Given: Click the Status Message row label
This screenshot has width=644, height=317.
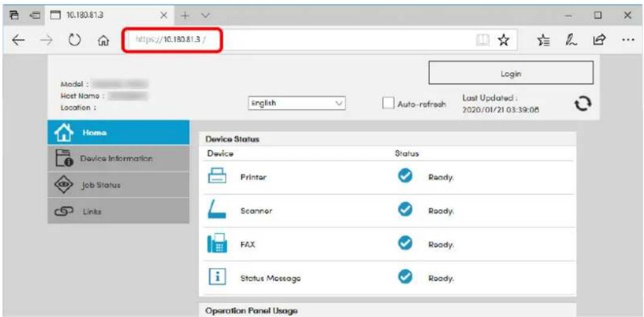Looking at the screenshot, I should (271, 278).
